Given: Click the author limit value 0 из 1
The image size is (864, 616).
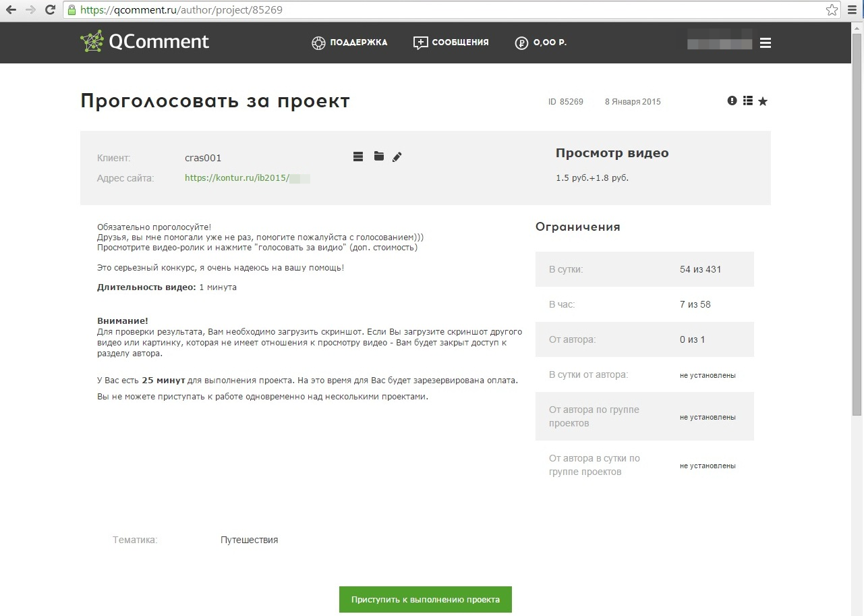Looking at the screenshot, I should pos(693,339).
